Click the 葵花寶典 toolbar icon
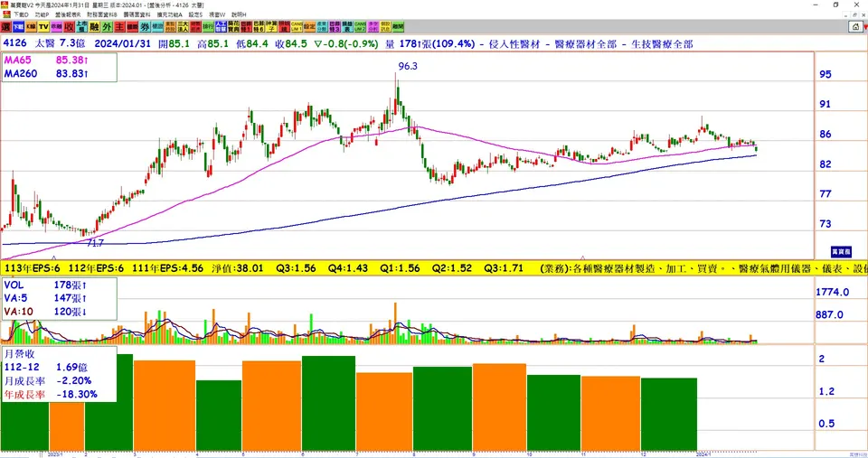Image resolution: width=868 pixels, height=458 pixels. [233, 26]
